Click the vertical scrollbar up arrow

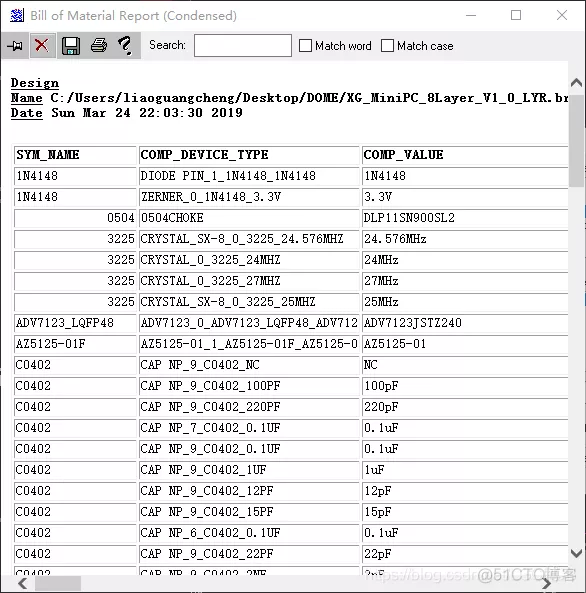pos(576,82)
